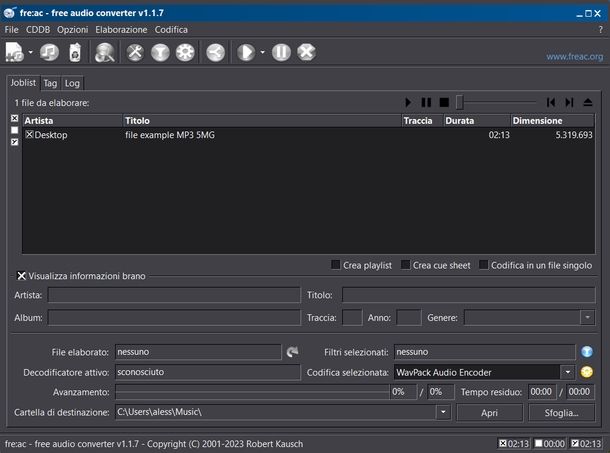Click the Sfoglia... button

coord(561,412)
